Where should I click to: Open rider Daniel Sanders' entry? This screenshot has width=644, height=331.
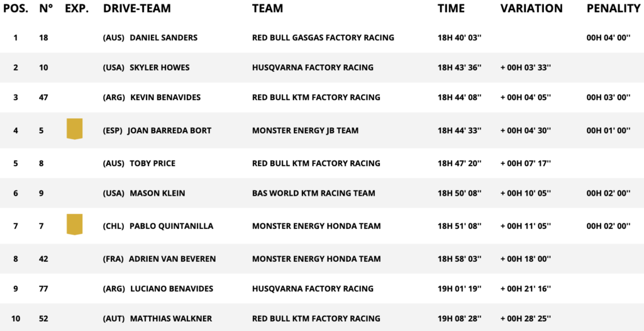tap(163, 38)
